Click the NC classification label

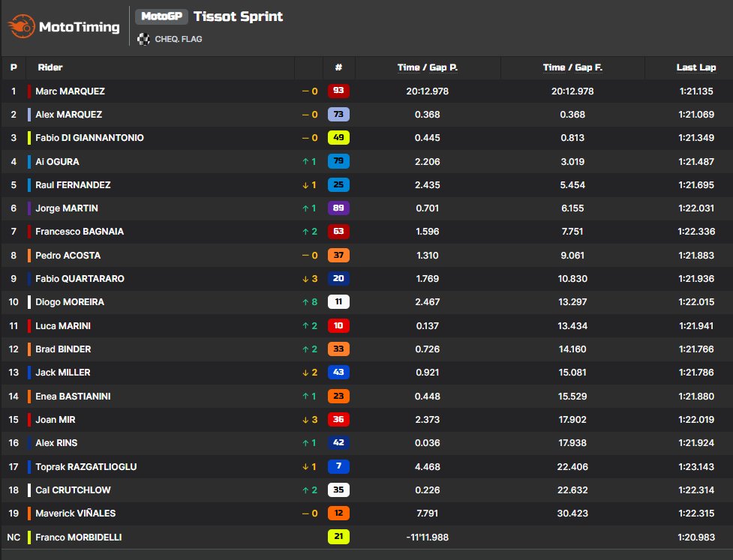point(14,537)
